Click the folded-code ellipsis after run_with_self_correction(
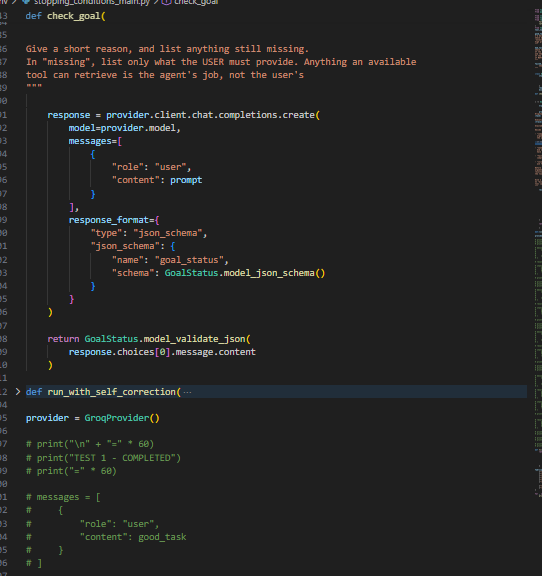542x576 pixels. 187,392
